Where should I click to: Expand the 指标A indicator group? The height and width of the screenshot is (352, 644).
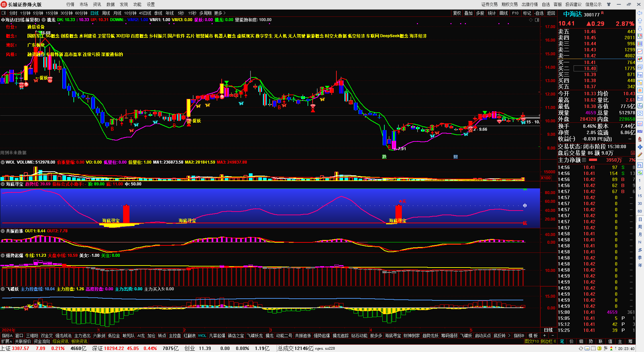click(7, 336)
